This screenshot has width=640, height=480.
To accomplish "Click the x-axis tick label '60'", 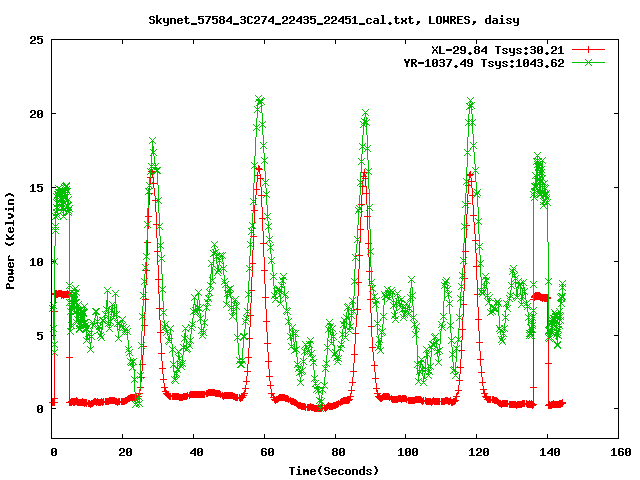I will (x=267, y=452).
